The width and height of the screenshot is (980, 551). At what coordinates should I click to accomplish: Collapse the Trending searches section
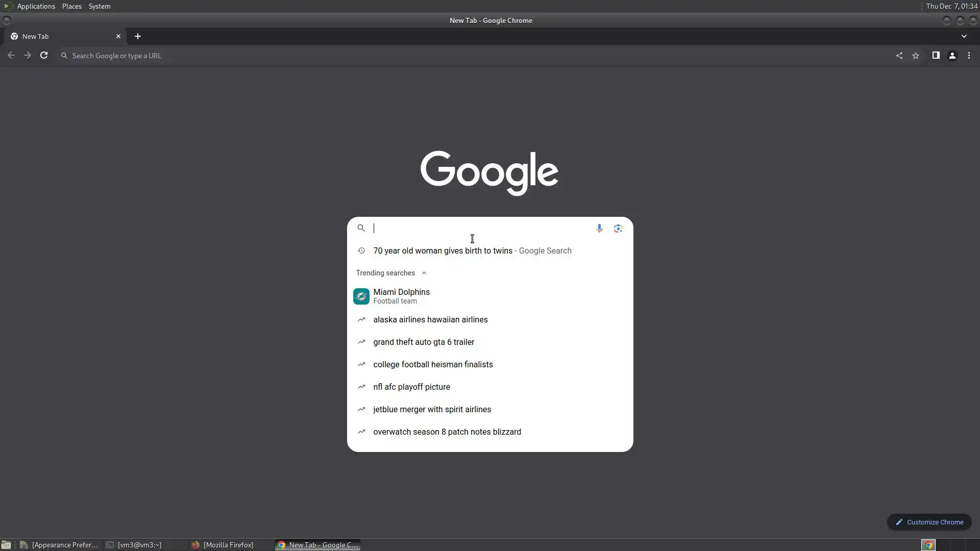click(x=424, y=273)
